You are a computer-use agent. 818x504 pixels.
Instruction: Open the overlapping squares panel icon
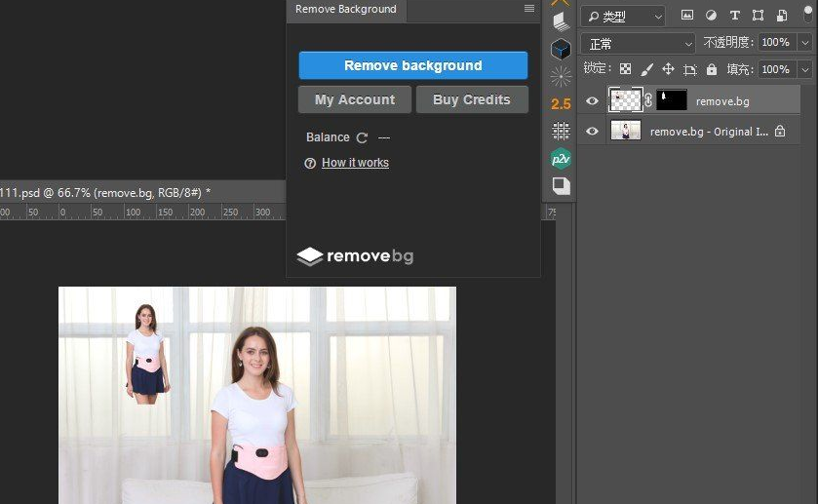tap(561, 186)
